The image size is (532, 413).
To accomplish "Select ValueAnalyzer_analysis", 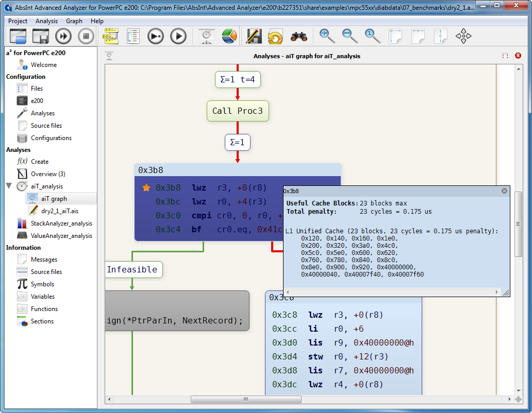I will (61, 236).
